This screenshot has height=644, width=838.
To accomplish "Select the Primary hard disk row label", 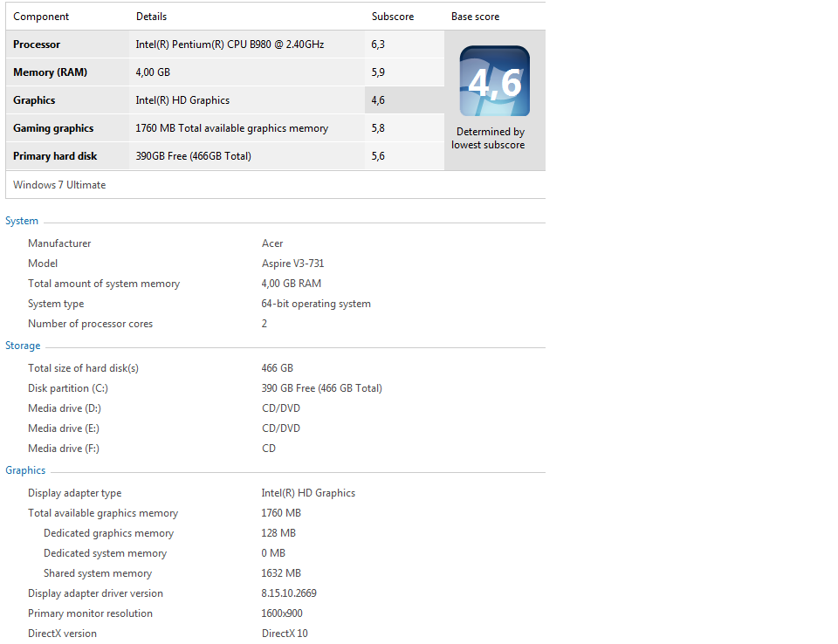I will [x=55, y=156].
